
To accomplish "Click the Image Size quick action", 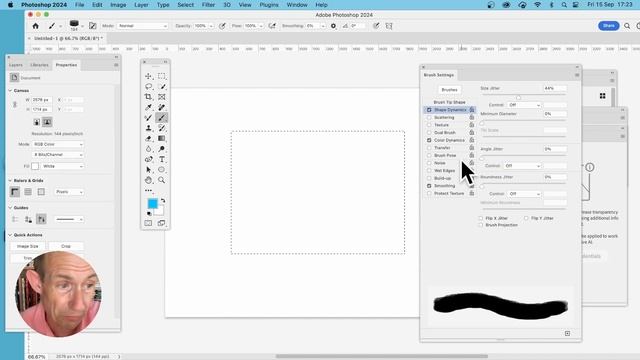I will [27, 247].
